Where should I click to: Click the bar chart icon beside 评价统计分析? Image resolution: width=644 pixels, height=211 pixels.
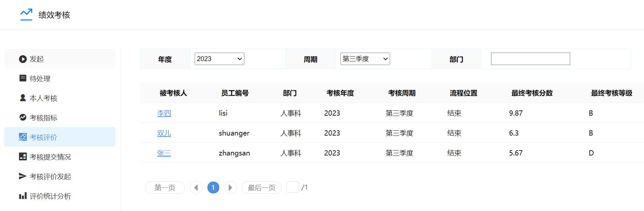click(23, 196)
